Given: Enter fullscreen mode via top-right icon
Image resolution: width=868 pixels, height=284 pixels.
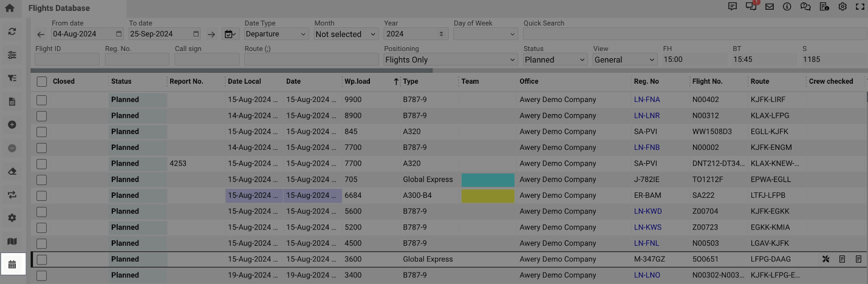Looking at the screenshot, I should tap(860, 7).
